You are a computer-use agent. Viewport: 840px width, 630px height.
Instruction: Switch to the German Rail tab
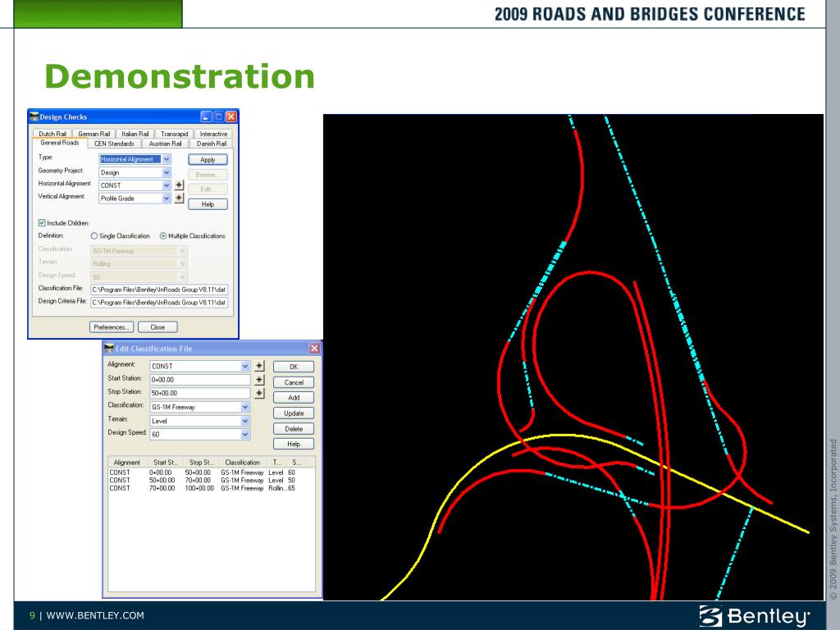(x=94, y=134)
